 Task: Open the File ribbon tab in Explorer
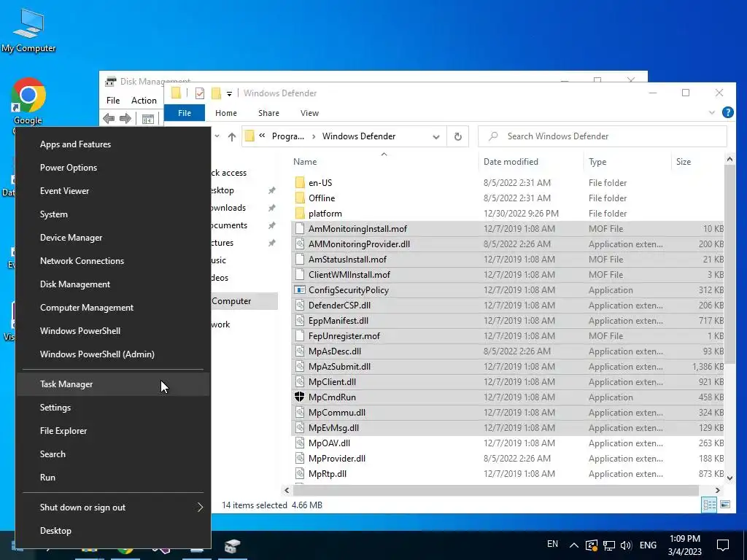click(185, 113)
